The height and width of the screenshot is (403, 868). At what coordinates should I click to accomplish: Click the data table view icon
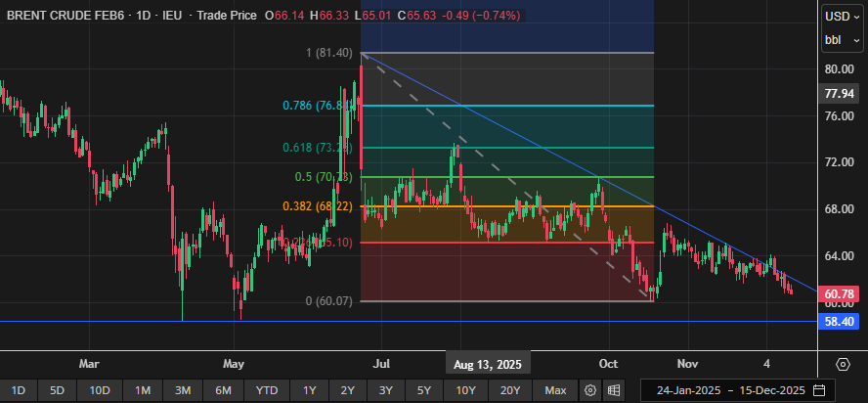point(614,390)
